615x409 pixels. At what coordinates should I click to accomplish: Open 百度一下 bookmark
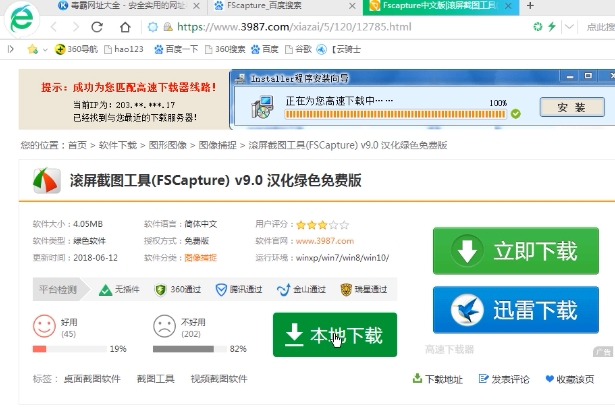[x=176, y=49]
